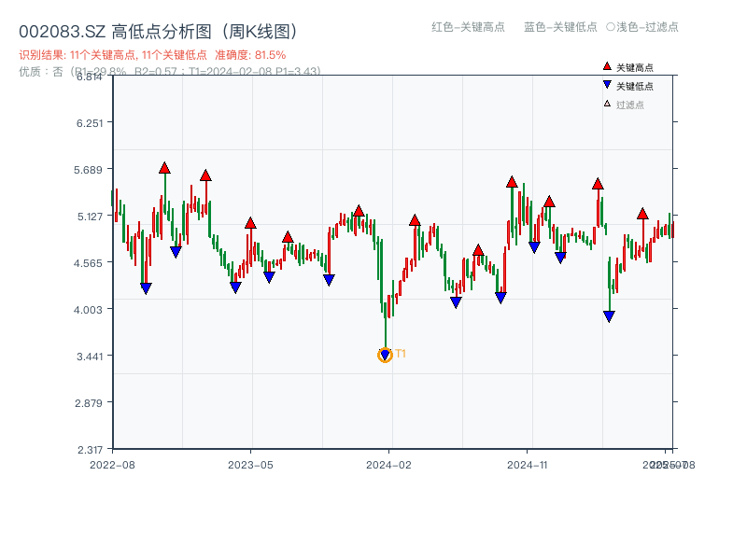Toggle the 关键高点 legend label
747x560 pixels.
[x=635, y=67]
